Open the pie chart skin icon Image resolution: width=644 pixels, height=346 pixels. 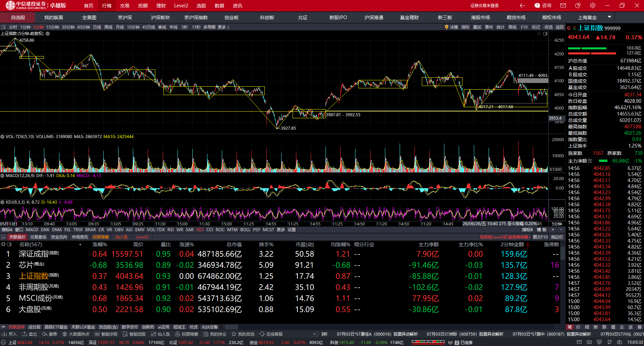point(578,5)
